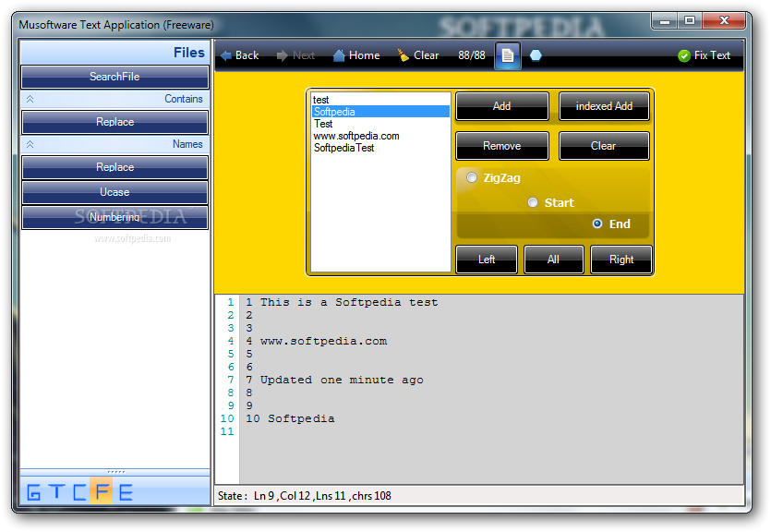Click line number 11 in gutter
Viewport: 771px width, 532px height.
227,431
